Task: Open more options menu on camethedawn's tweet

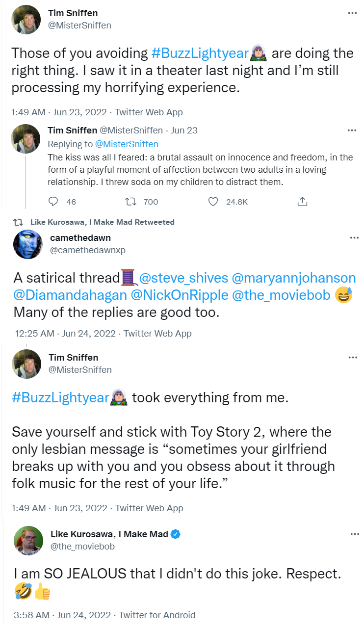Action: 354,238
